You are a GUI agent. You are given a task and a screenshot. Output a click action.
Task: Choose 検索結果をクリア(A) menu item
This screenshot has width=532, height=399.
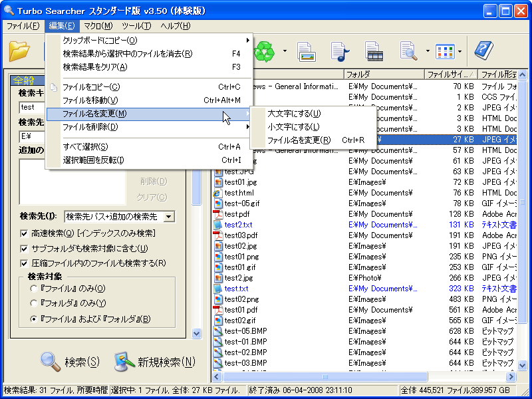[x=149, y=67]
